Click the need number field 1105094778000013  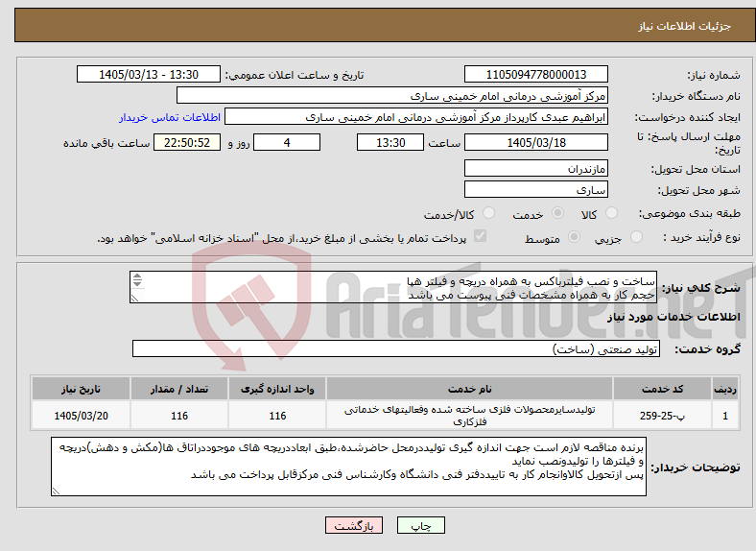pyautogui.click(x=535, y=74)
